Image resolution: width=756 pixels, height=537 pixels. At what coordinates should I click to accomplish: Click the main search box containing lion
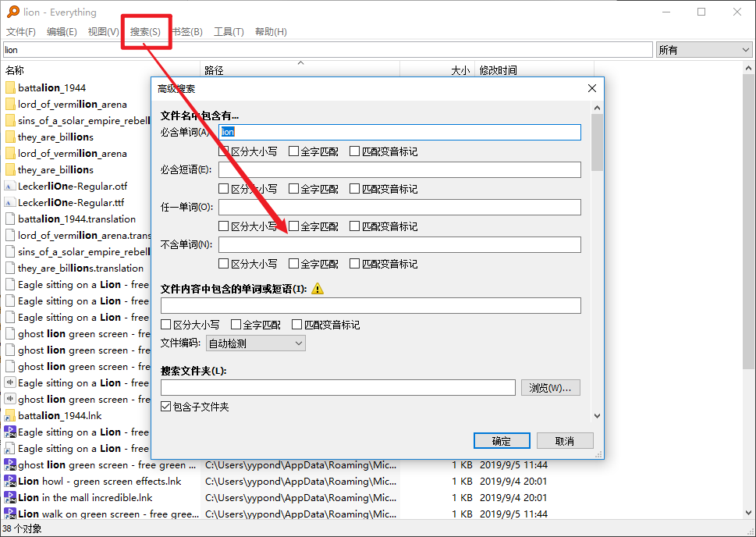pos(328,50)
